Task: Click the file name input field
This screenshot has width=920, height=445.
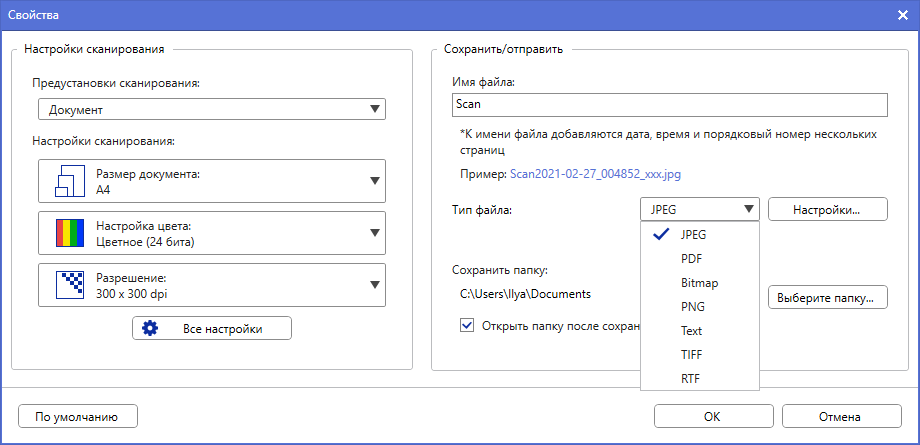Action: click(x=670, y=104)
